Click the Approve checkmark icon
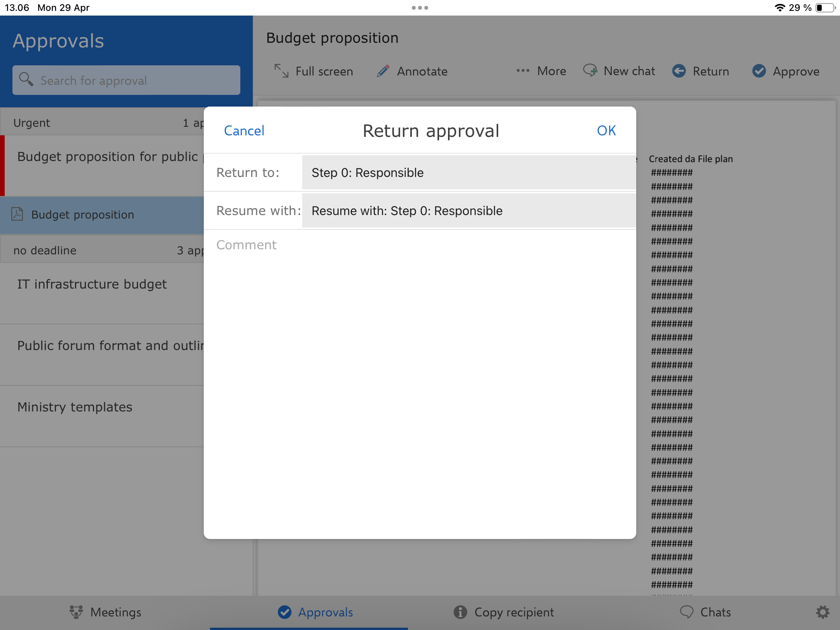 [759, 71]
